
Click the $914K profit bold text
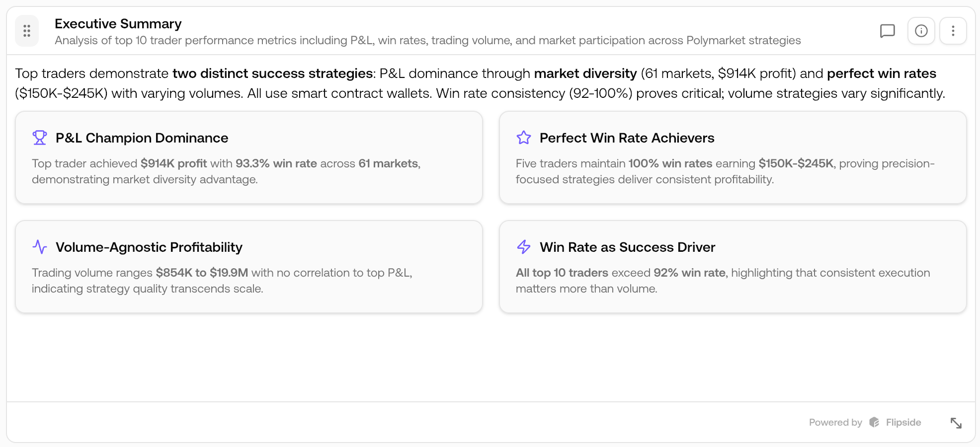click(x=173, y=163)
